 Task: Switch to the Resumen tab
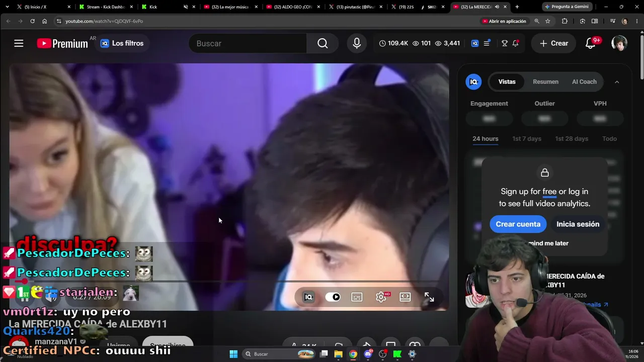pyautogui.click(x=545, y=81)
